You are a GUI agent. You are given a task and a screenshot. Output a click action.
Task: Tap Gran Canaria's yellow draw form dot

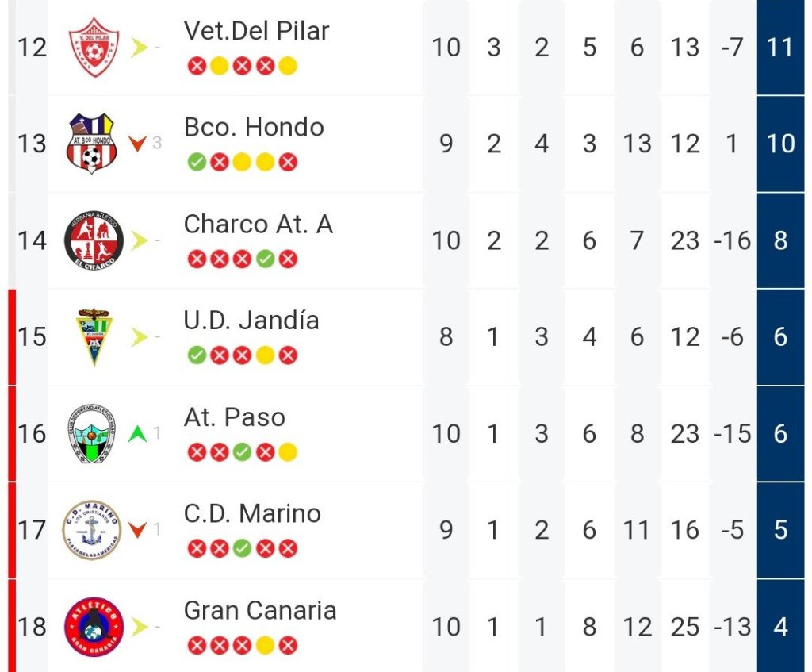(266, 646)
